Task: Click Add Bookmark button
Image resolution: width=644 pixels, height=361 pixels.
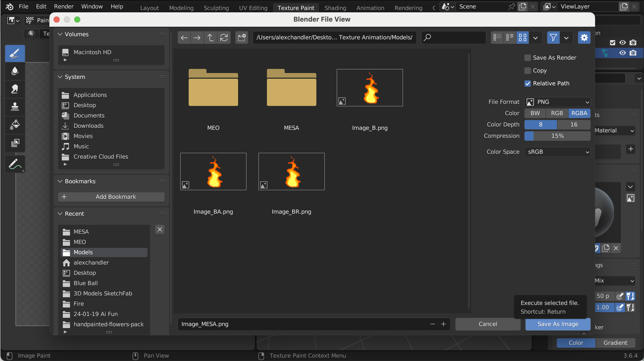Action: click(x=111, y=197)
